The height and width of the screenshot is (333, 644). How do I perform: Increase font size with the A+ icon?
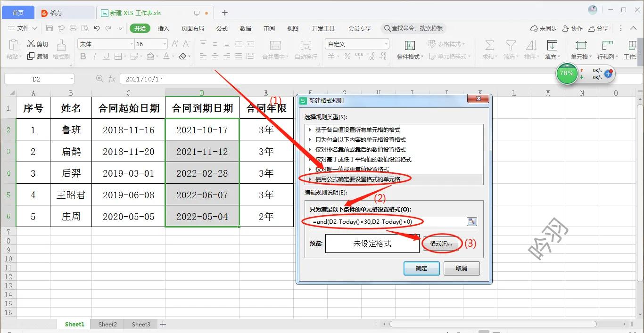(175, 44)
